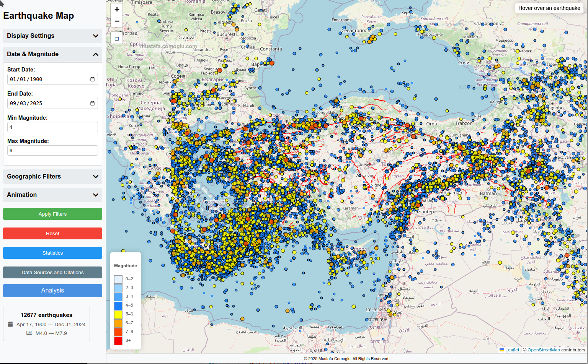This screenshot has width=588, height=364.
Task: Open the End Date calendar picker
Action: 92,103
